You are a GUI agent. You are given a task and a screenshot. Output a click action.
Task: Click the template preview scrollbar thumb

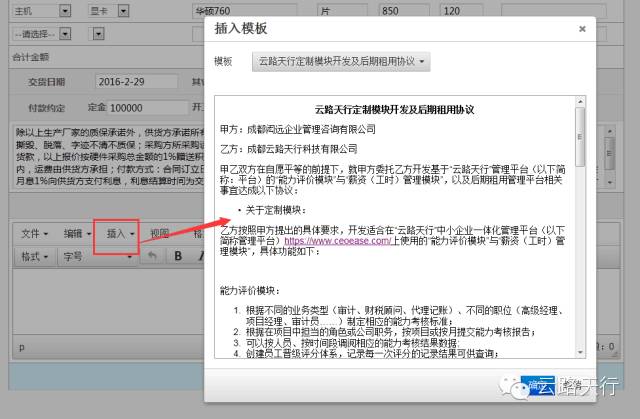click(580, 137)
